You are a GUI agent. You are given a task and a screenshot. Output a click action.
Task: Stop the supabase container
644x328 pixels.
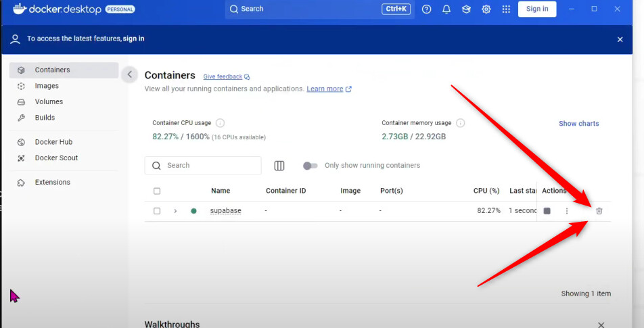[x=547, y=211]
